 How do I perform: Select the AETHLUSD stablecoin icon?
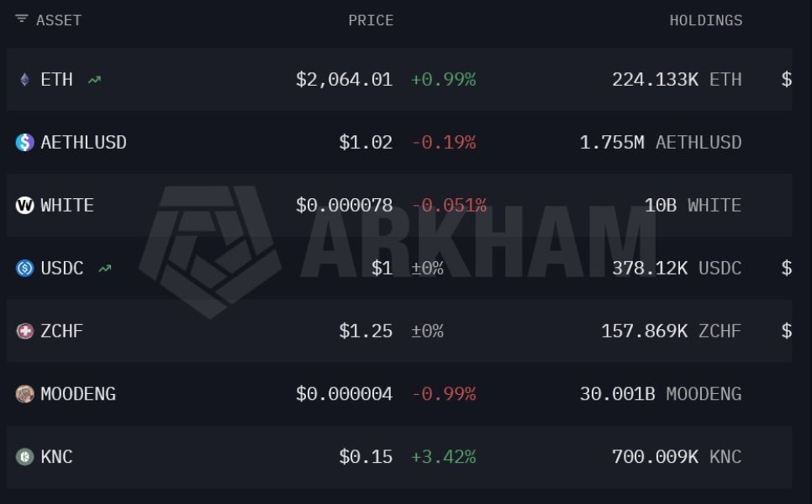[x=24, y=142]
